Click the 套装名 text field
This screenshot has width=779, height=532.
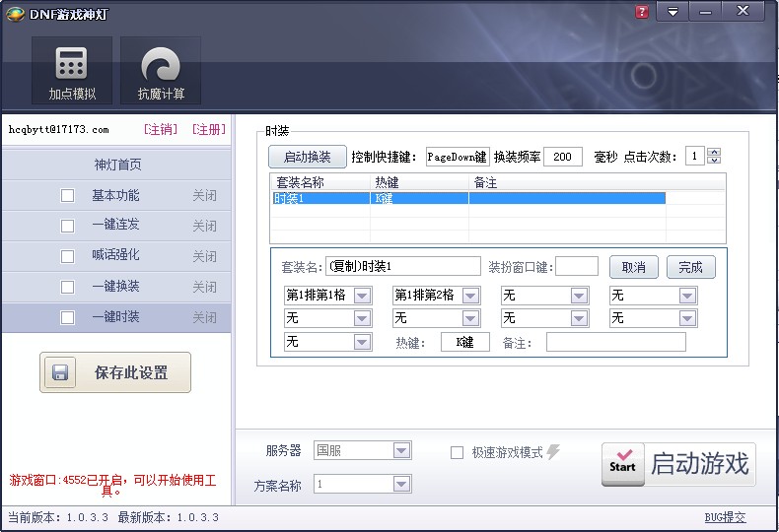[x=402, y=266]
